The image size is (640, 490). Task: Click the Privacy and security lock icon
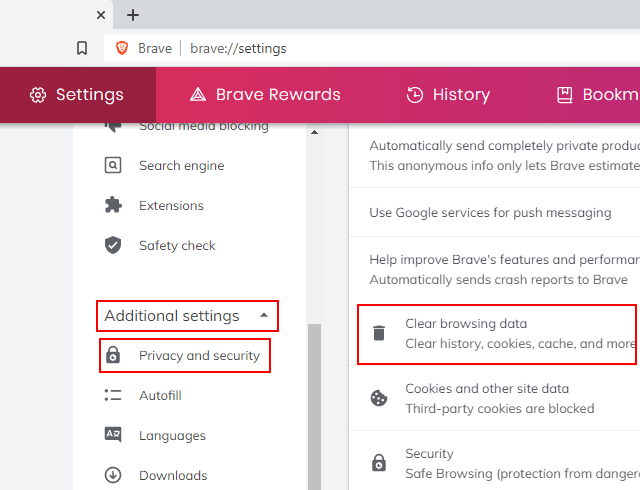(x=113, y=355)
